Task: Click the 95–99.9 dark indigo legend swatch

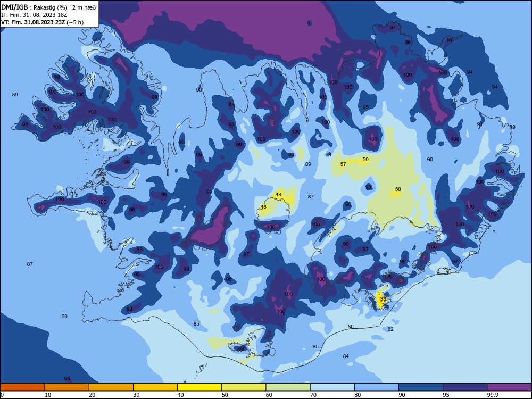Action: pyautogui.click(x=465, y=387)
